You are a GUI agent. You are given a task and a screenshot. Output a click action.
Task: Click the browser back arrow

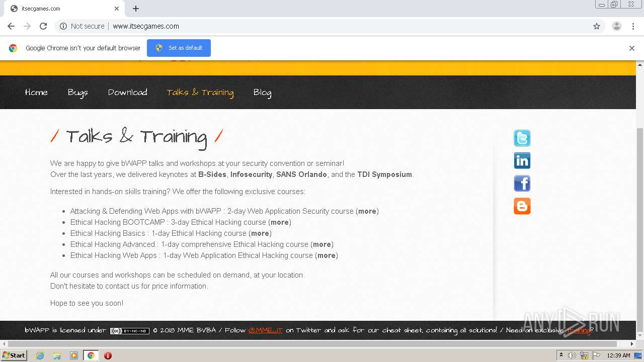[x=11, y=26]
